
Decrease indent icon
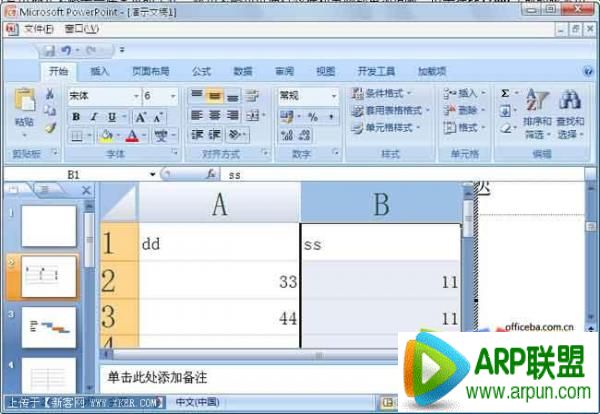(x=197, y=134)
